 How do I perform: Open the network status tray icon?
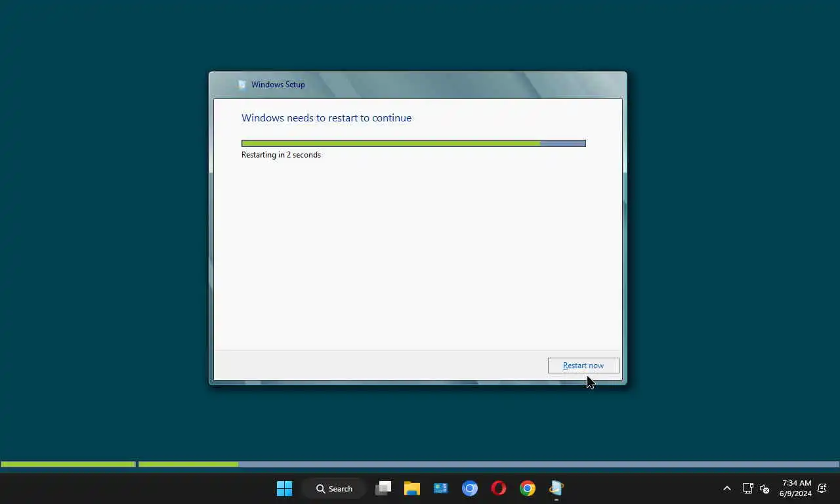(747, 488)
